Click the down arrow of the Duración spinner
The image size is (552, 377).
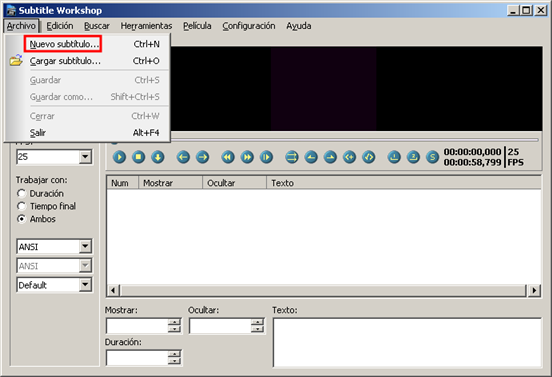[175, 362]
